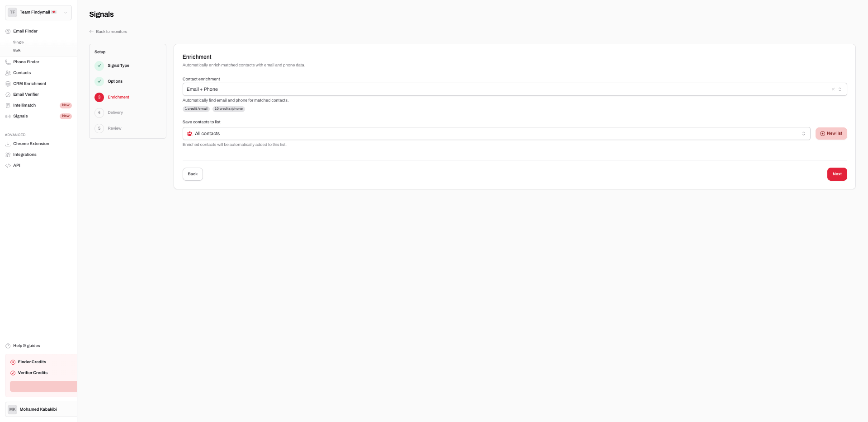Go to Phone Finder

tap(26, 62)
